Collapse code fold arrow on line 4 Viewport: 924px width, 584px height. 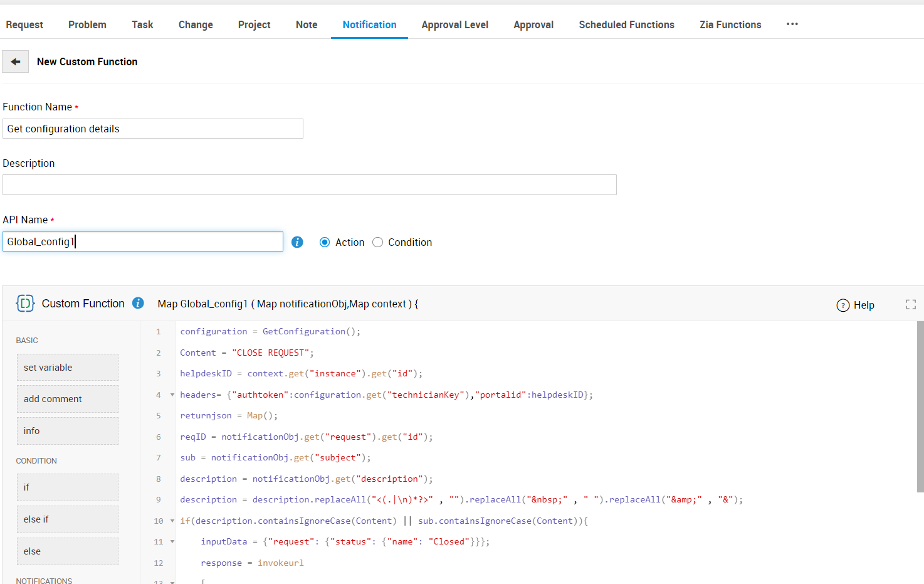(x=172, y=395)
